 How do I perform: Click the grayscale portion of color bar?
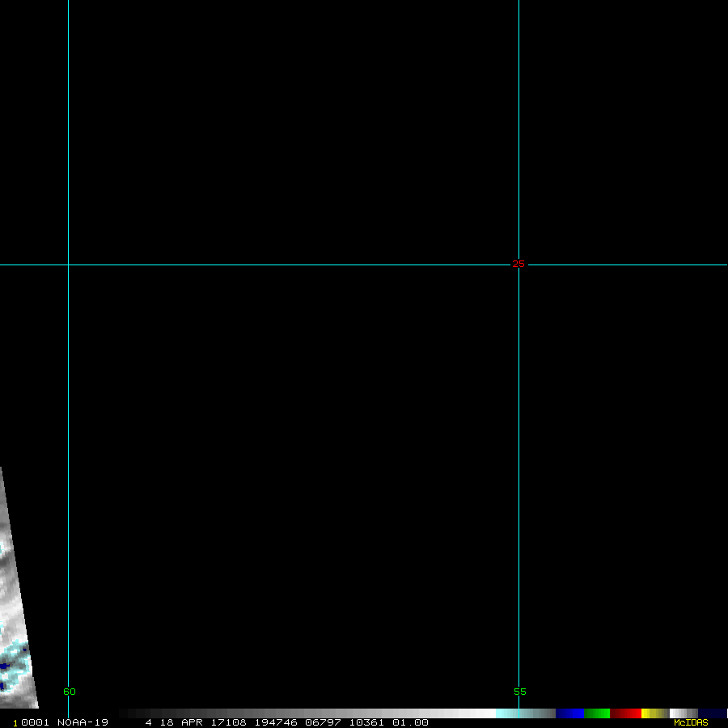point(307,713)
